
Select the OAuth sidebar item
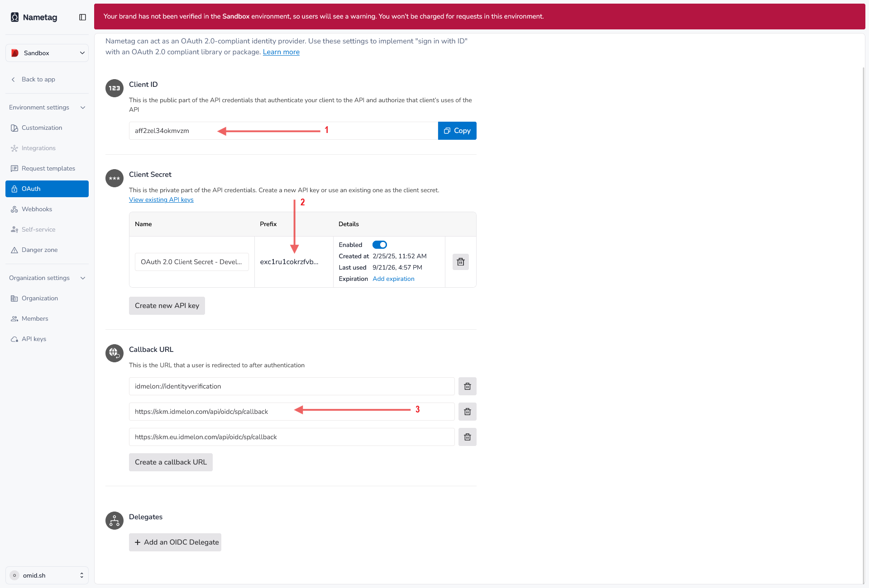(47, 189)
